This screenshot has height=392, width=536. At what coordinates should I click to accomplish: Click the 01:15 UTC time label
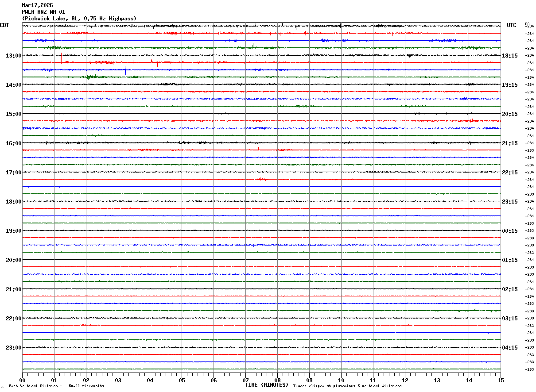tap(510, 260)
